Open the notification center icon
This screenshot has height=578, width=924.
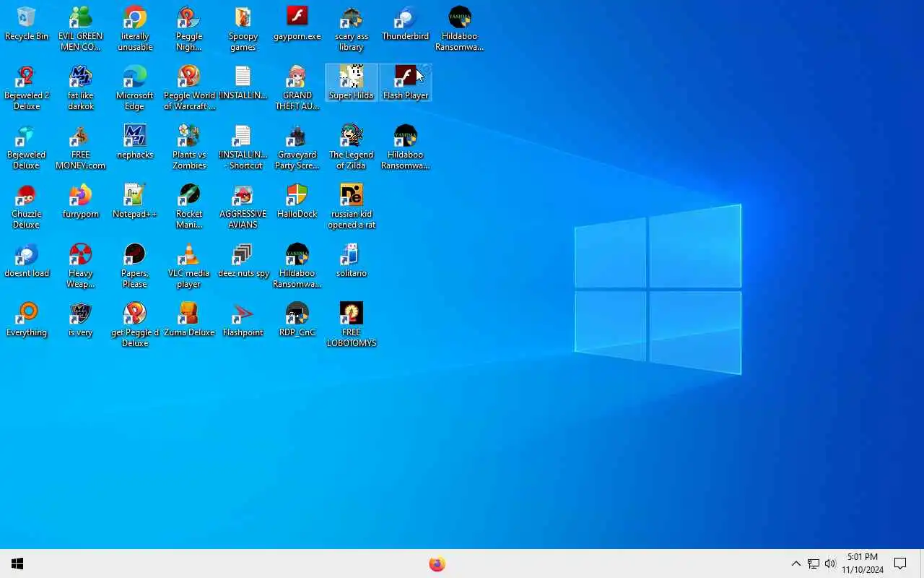(x=900, y=564)
